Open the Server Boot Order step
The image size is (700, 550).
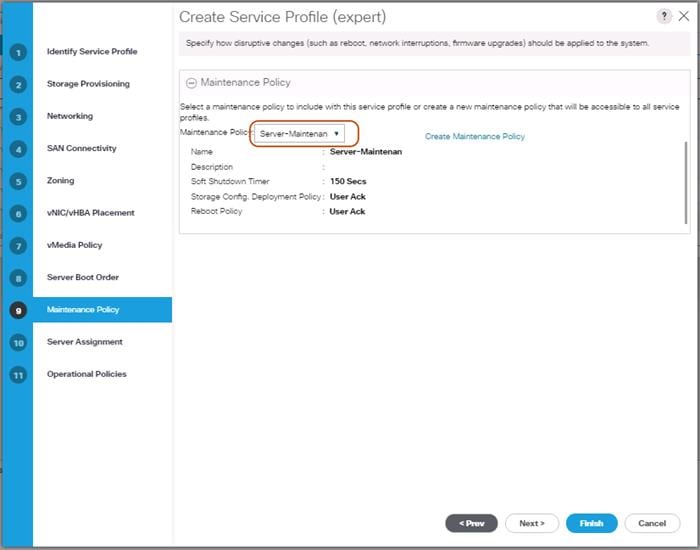(83, 277)
